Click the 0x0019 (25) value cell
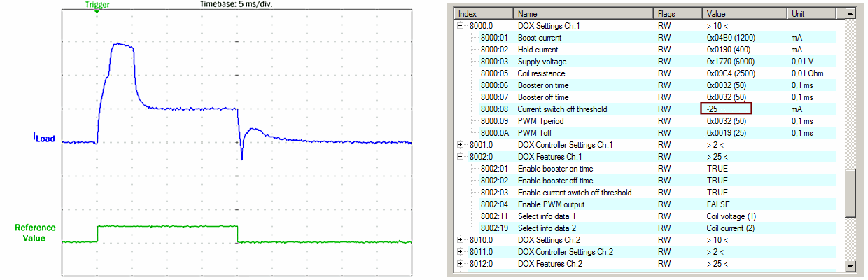The height and width of the screenshot is (280, 868). point(727,133)
